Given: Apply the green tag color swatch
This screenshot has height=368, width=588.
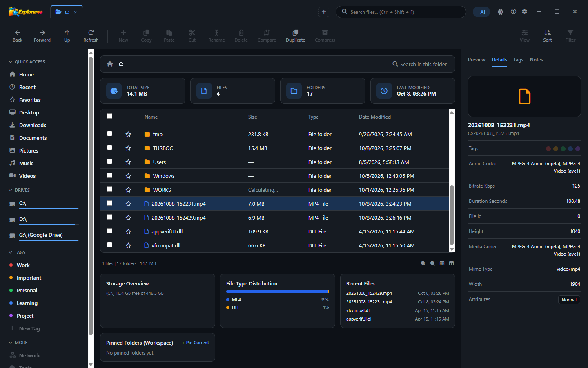Looking at the screenshot, I should click(x=563, y=149).
